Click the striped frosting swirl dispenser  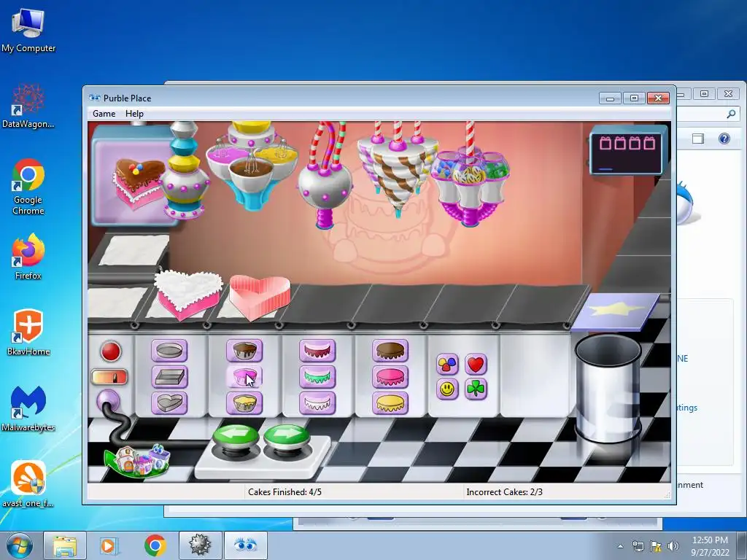397,169
